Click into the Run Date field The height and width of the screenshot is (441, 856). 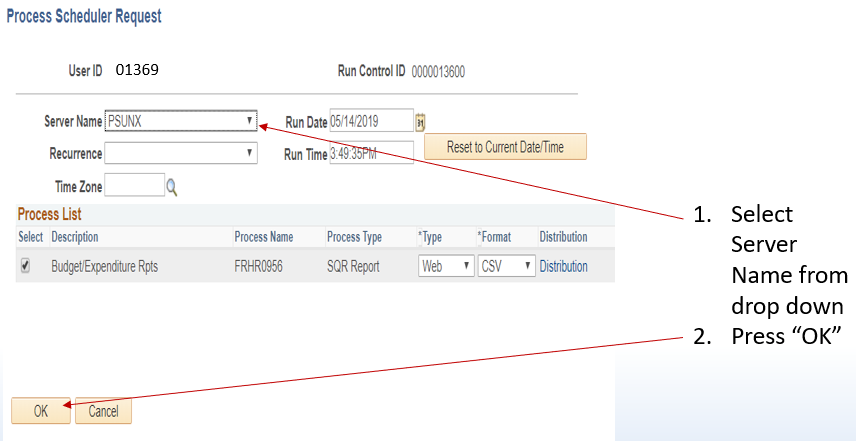point(371,121)
